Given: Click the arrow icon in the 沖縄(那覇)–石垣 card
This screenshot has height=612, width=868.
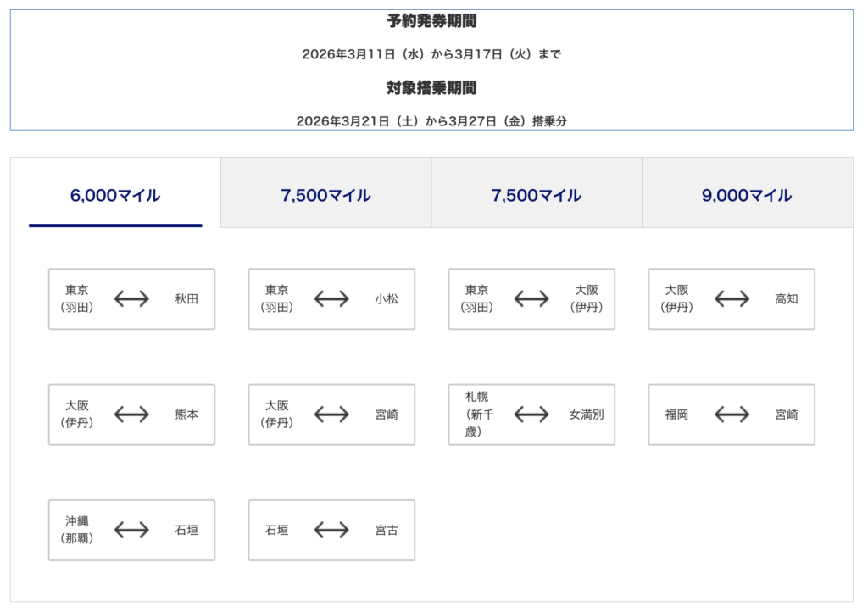Looking at the screenshot, I should [131, 530].
